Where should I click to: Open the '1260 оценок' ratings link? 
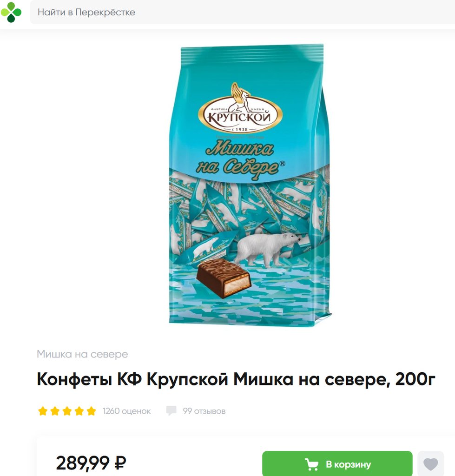click(x=126, y=411)
